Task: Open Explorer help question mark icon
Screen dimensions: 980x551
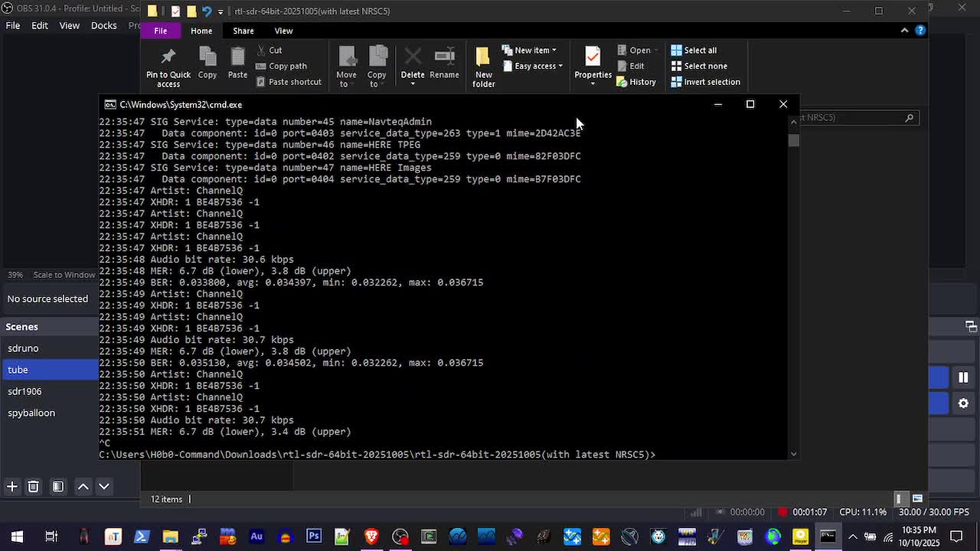Action: 920,31
